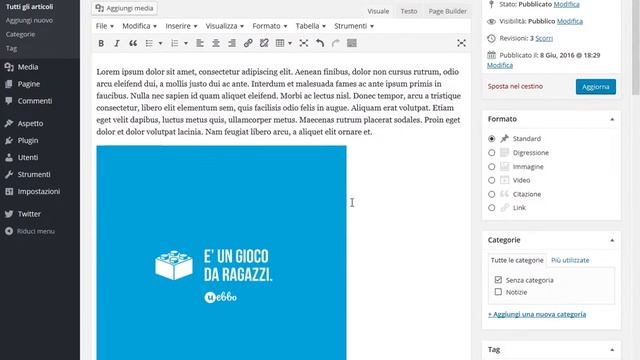Switch to the Testo editor tab
Screen dimensions: 640x360
point(409,11)
